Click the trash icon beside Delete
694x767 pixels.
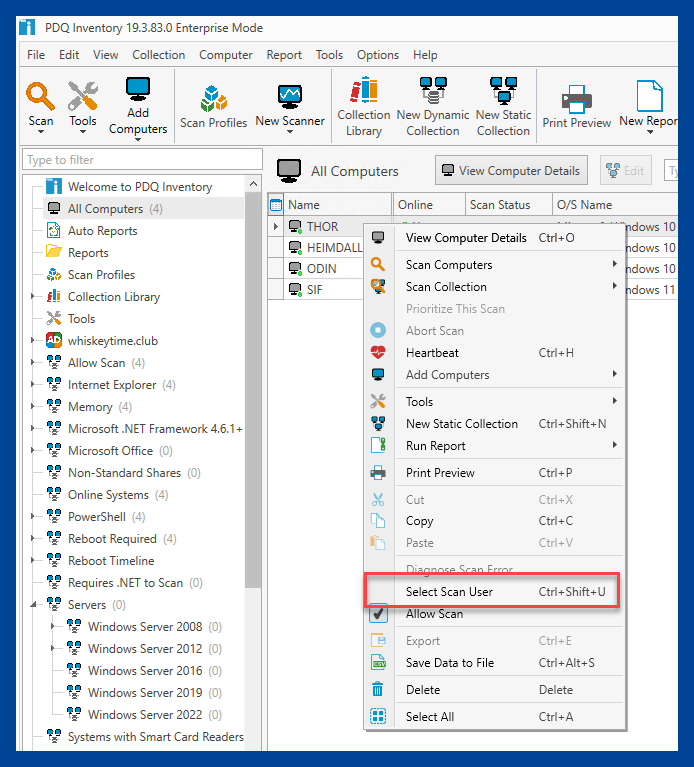[x=378, y=689]
